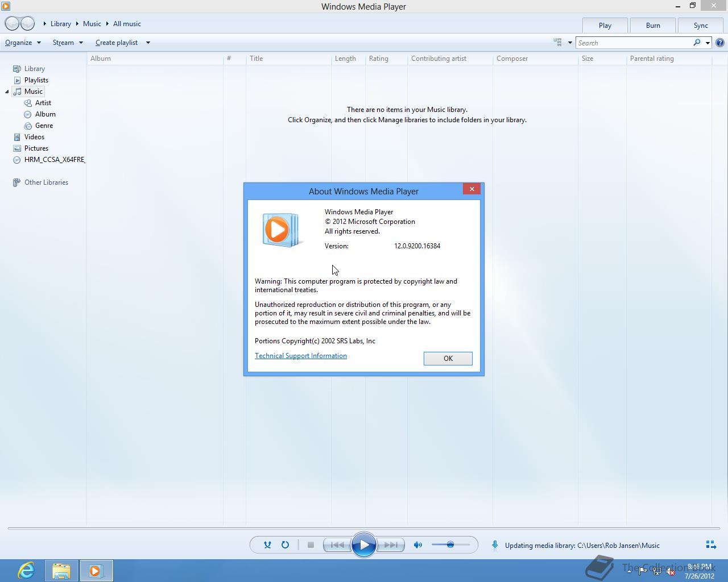
Task: Open Help via question mark icon
Action: pyautogui.click(x=720, y=43)
